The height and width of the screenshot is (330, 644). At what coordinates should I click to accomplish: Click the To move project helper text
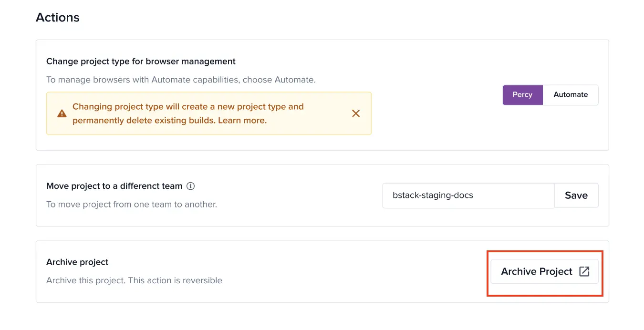click(131, 204)
